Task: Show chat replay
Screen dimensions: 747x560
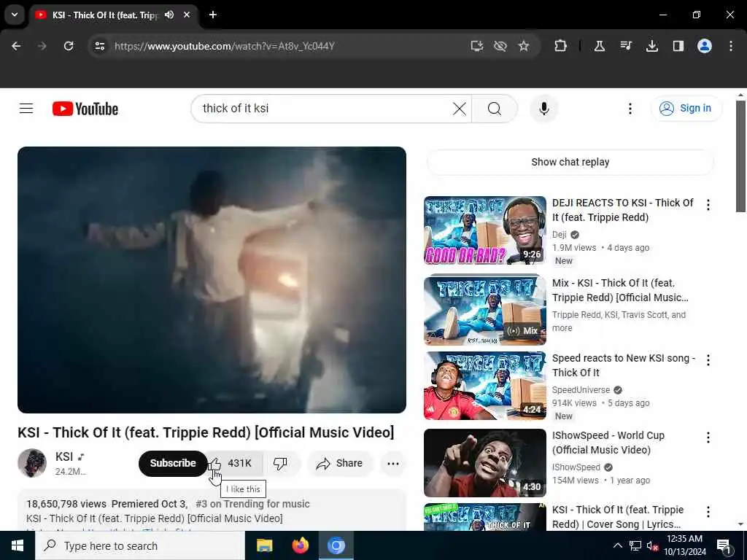Action: click(570, 162)
